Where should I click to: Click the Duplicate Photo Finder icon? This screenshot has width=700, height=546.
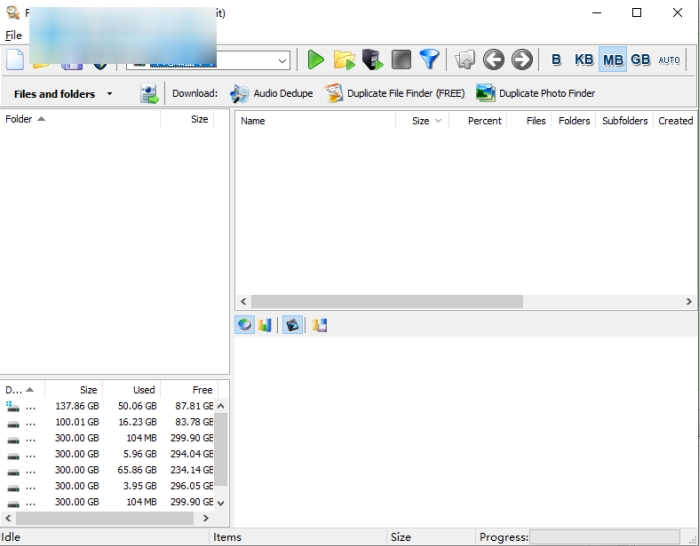pos(485,93)
